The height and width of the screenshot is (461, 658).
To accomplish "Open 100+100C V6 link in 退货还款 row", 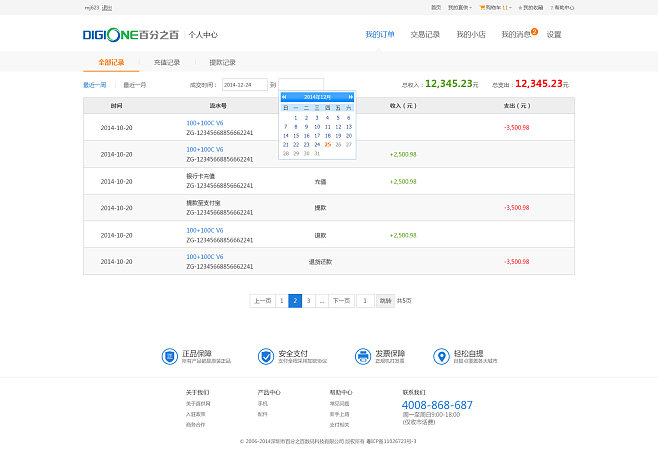I will tap(205, 256).
